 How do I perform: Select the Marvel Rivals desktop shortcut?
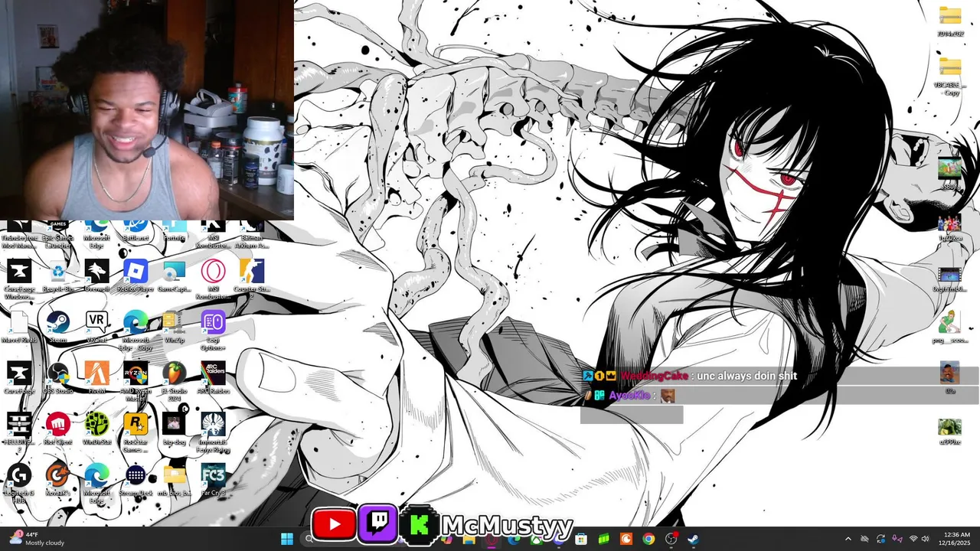click(x=19, y=328)
